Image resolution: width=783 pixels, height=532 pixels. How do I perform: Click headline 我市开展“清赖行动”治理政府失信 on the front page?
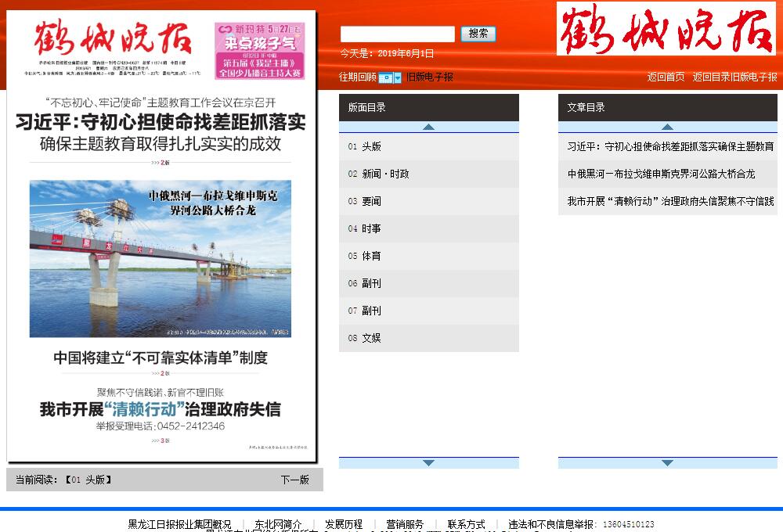(161, 409)
